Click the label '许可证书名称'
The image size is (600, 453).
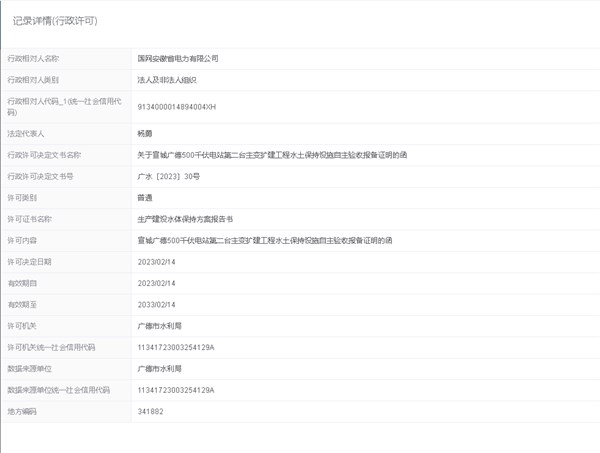[29, 219]
